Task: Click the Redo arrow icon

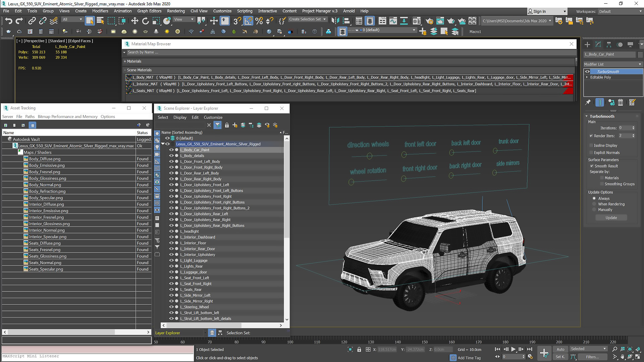Action: coord(19,21)
